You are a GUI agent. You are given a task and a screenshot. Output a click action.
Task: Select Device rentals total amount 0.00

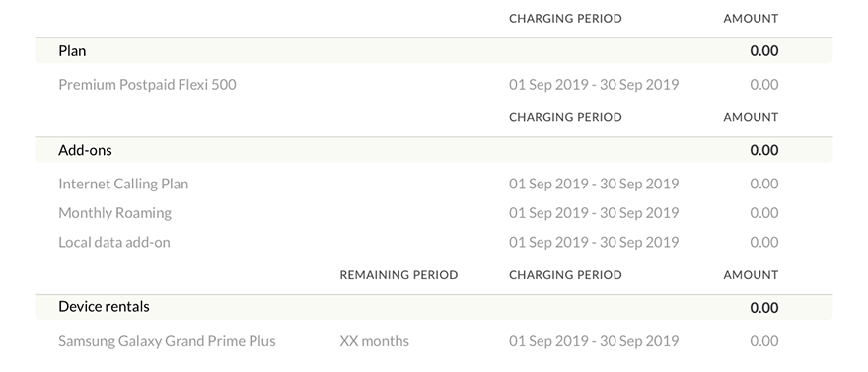763,307
